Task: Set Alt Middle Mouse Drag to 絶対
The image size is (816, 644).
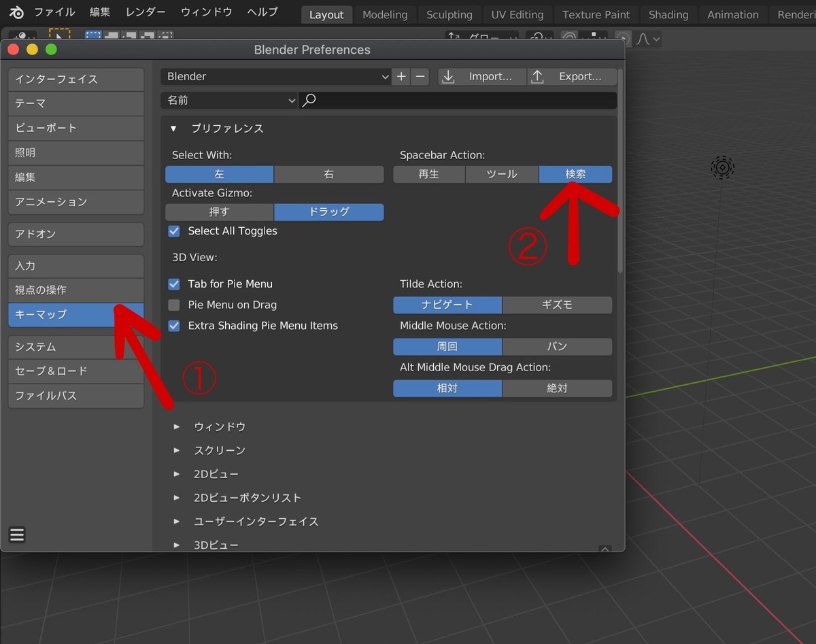Action: coord(558,388)
